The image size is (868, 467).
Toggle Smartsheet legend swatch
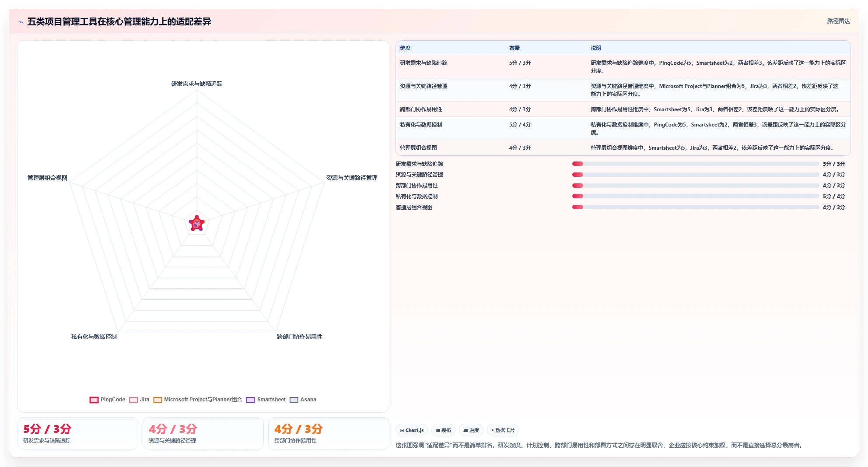tap(251, 400)
